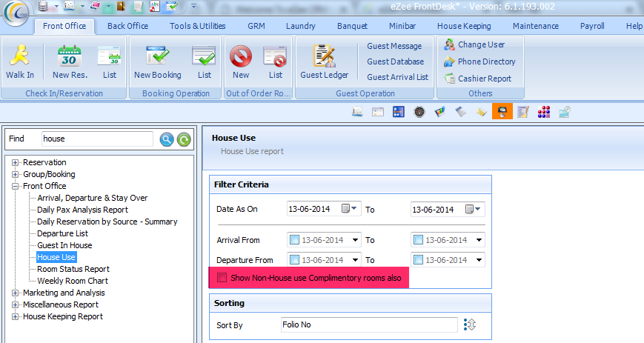Click the notepad with broom toolbar icon
644x343 pixels.
pyautogui.click(x=523, y=112)
